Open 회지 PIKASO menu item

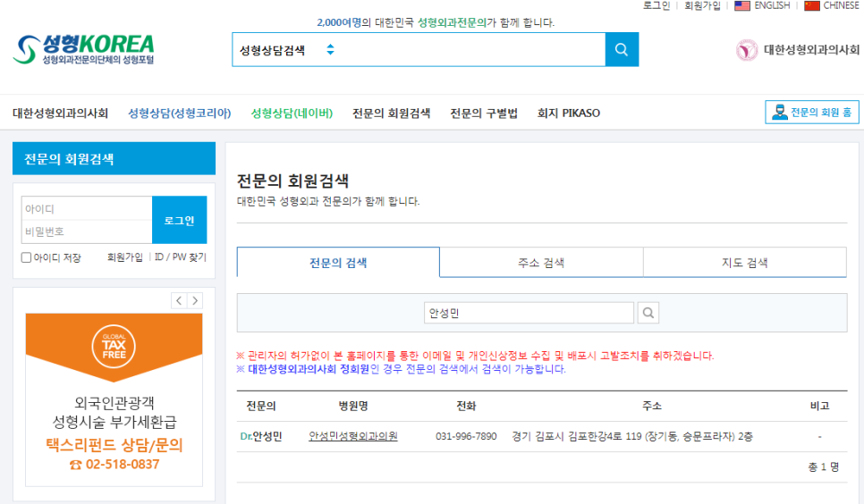coord(569,113)
